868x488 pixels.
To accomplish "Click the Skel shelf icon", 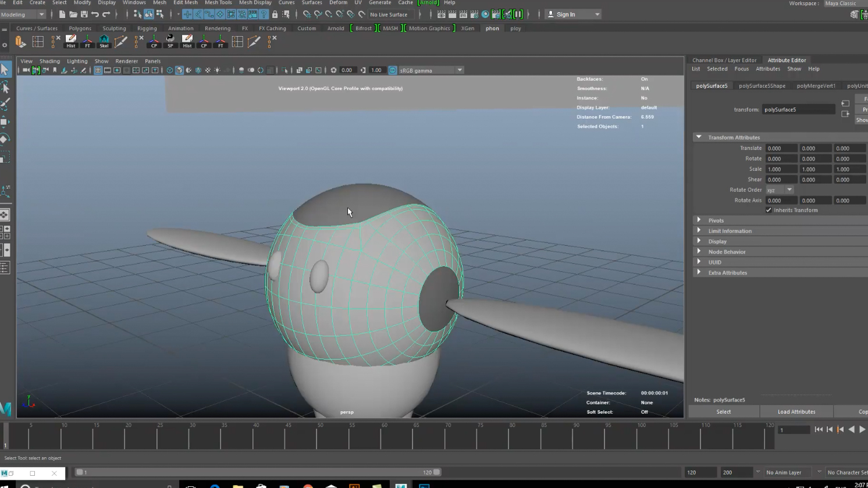I will click(104, 41).
